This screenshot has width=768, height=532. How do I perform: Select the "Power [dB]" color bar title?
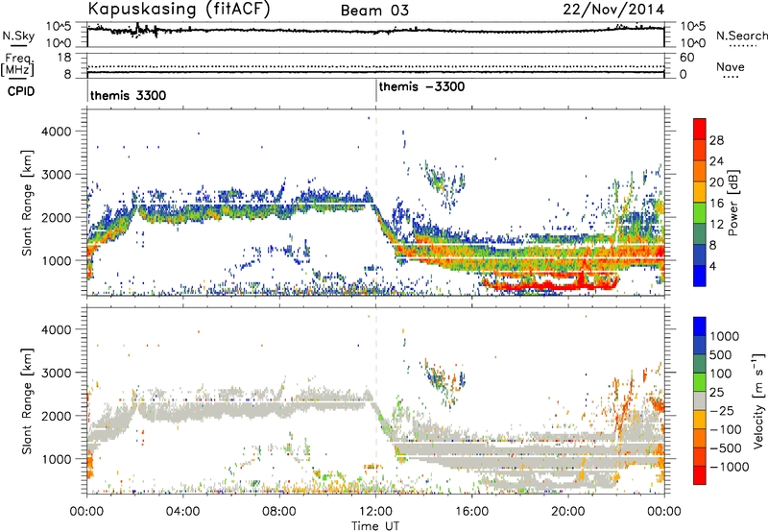[x=732, y=203]
